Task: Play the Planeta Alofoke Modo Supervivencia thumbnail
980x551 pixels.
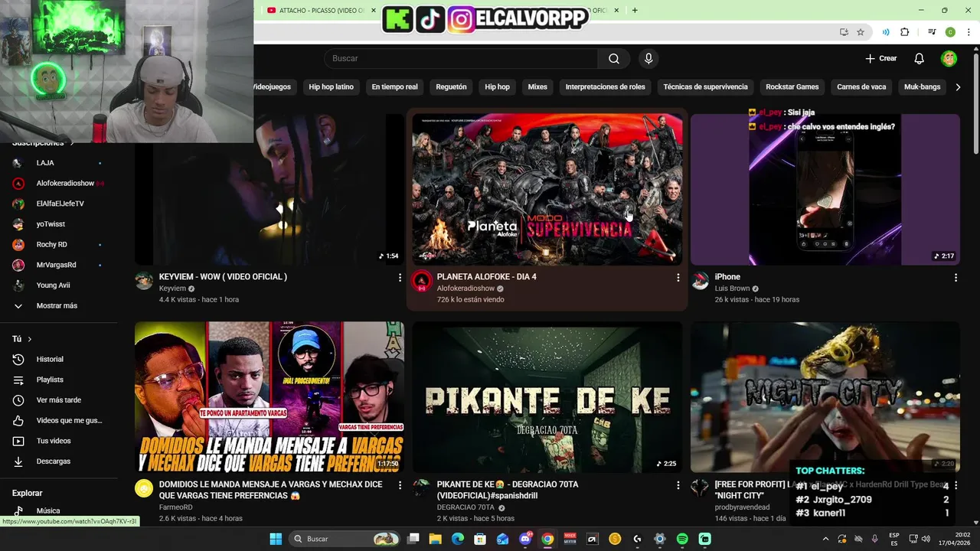Action: pos(547,189)
